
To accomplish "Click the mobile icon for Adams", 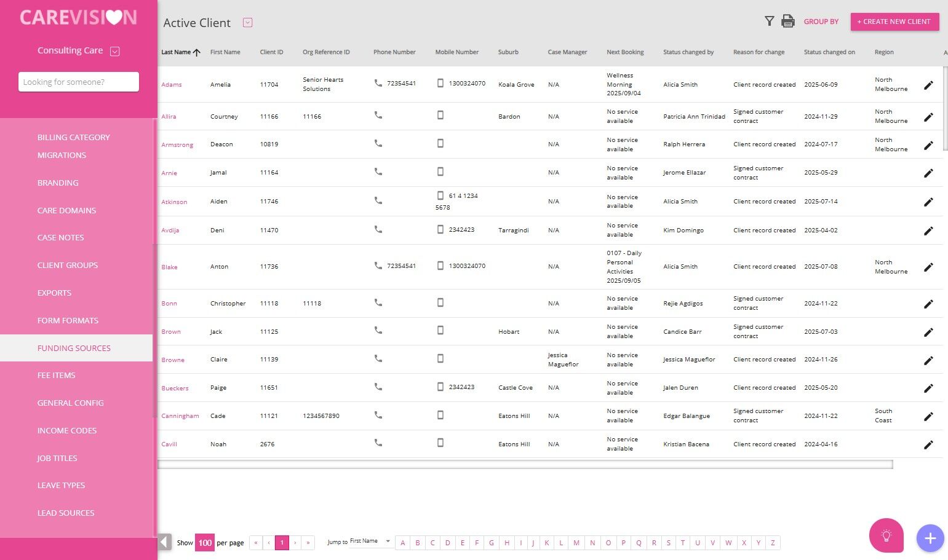I will (x=440, y=82).
